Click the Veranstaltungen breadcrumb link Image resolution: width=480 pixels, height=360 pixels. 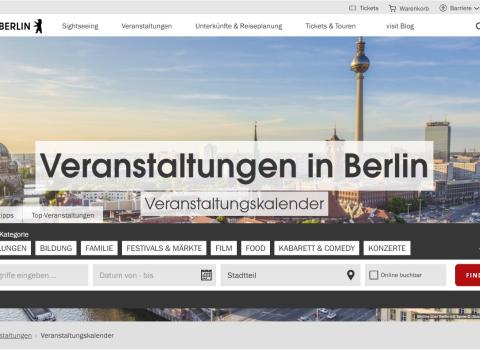pos(16,335)
